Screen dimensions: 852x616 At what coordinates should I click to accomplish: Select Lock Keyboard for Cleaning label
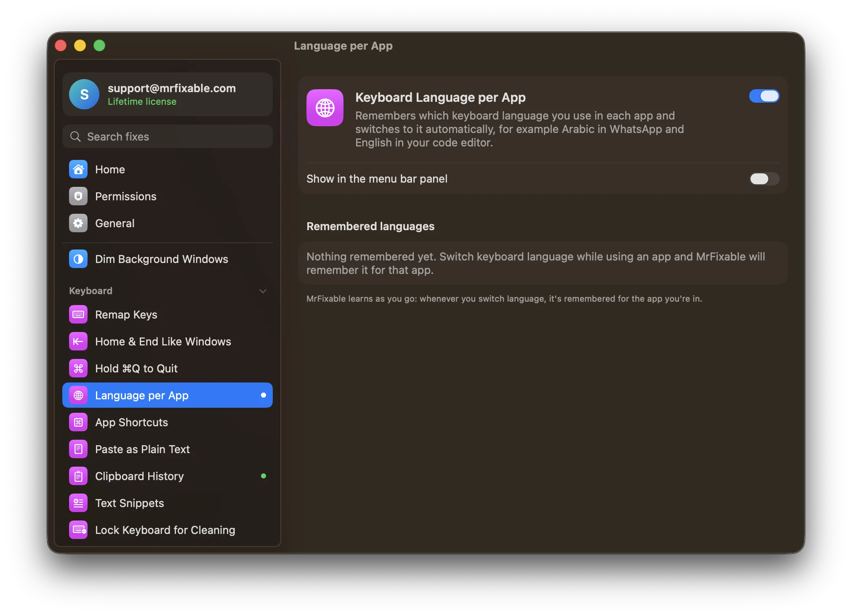click(x=165, y=530)
